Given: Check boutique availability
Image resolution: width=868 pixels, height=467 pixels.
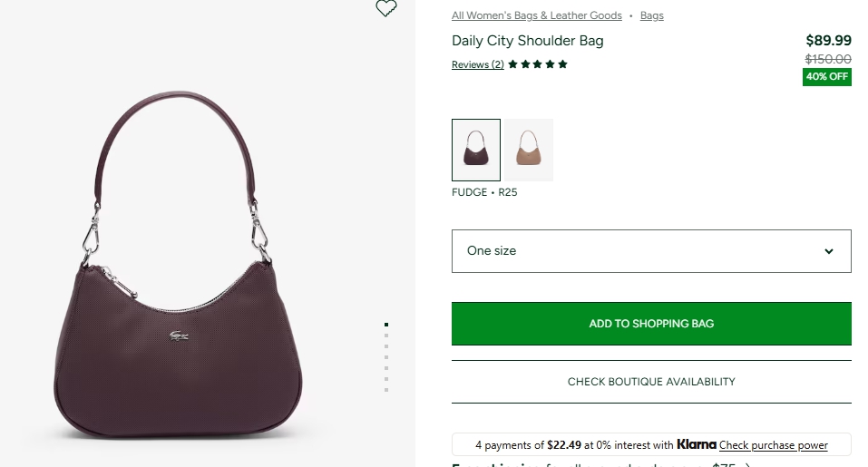Looking at the screenshot, I should (x=650, y=382).
